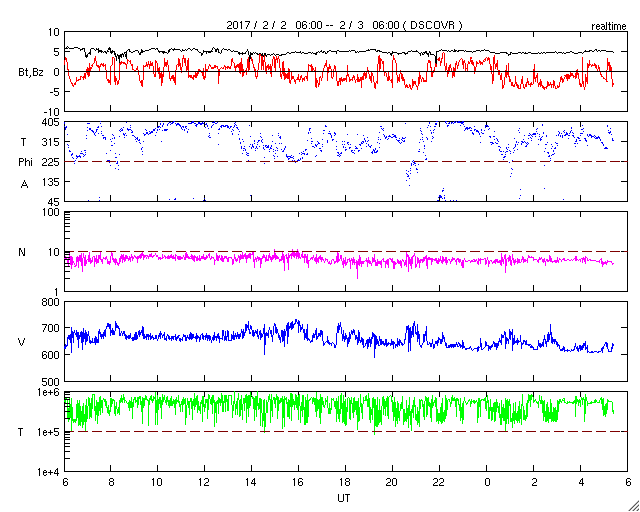
Task: Click the '405' tick label on Phi panel
Action: tap(51, 122)
